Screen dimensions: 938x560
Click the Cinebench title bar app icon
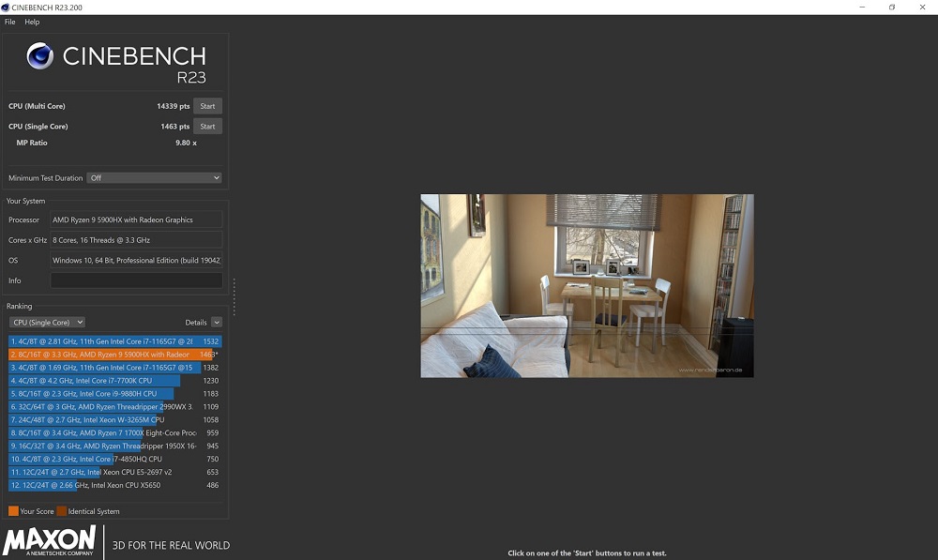coord(6,8)
